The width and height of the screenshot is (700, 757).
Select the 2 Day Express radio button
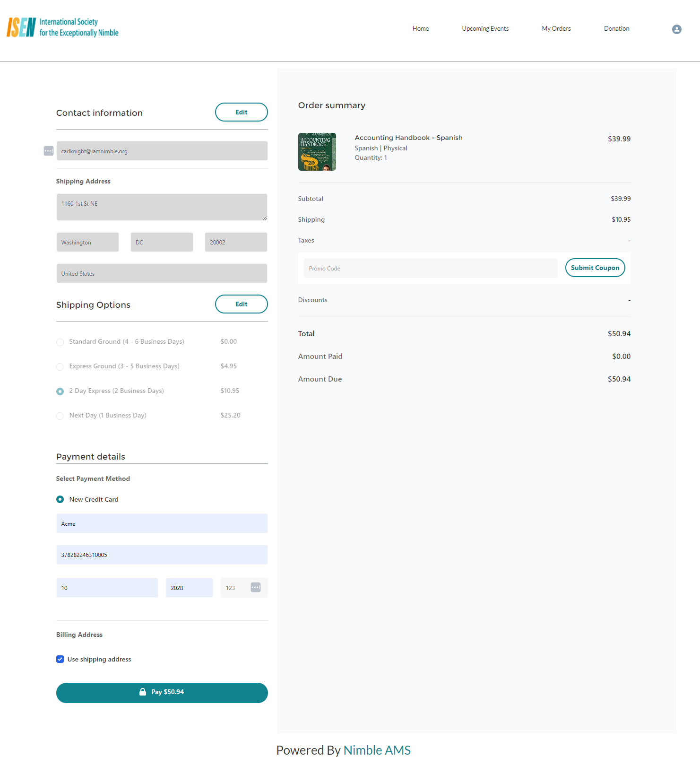pyautogui.click(x=60, y=392)
